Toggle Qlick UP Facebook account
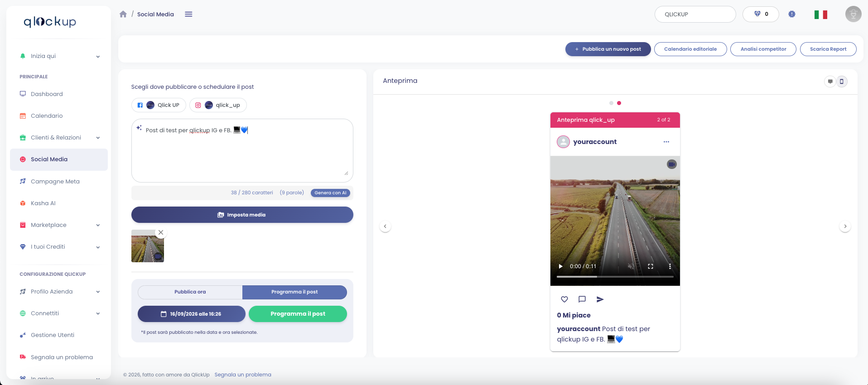This screenshot has width=868, height=385. (x=159, y=105)
